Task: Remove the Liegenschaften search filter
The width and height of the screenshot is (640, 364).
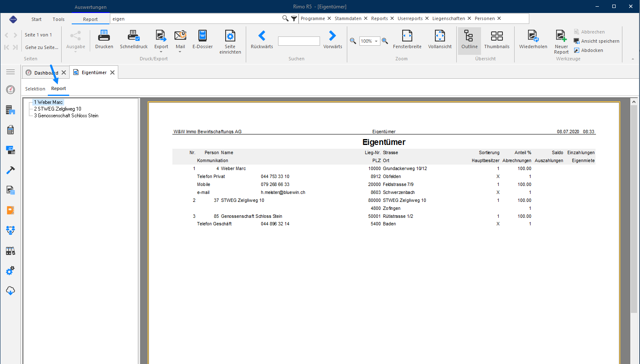Action: [x=469, y=18]
